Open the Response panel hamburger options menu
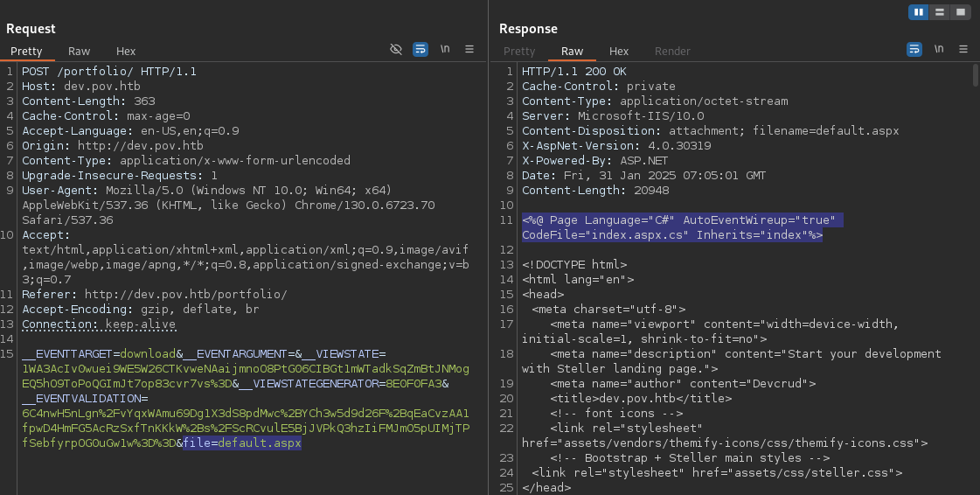This screenshot has width=980, height=495. pyautogui.click(x=963, y=50)
